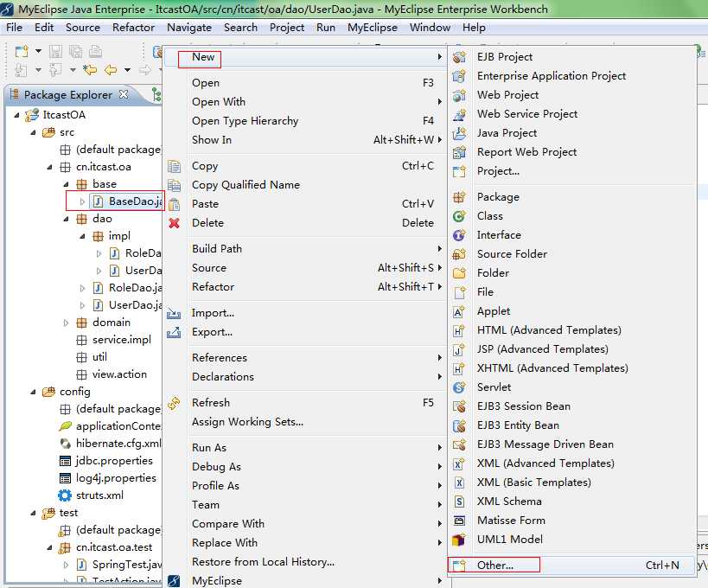This screenshot has width=708, height=588.
Task: Click the Package icon in New submenu
Action: pos(459,197)
